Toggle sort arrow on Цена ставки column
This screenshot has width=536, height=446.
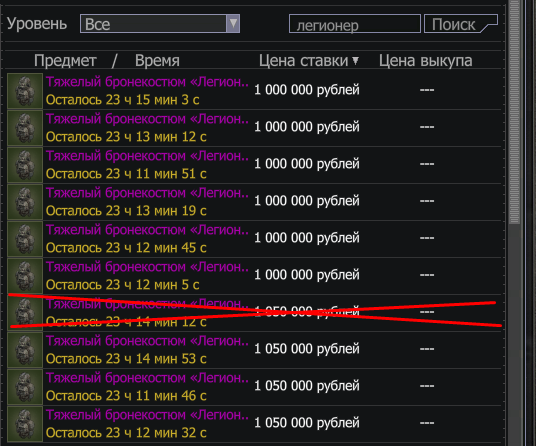(356, 60)
